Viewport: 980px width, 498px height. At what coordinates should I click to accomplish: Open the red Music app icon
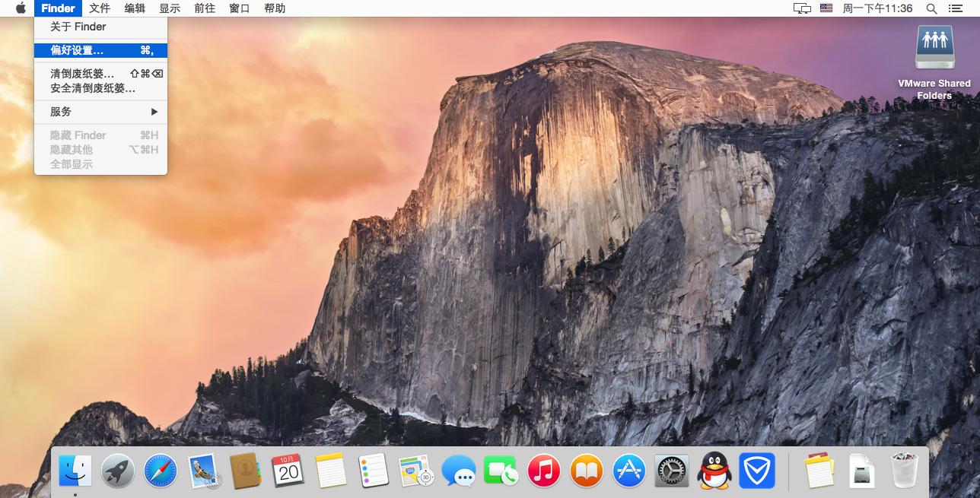tap(544, 471)
